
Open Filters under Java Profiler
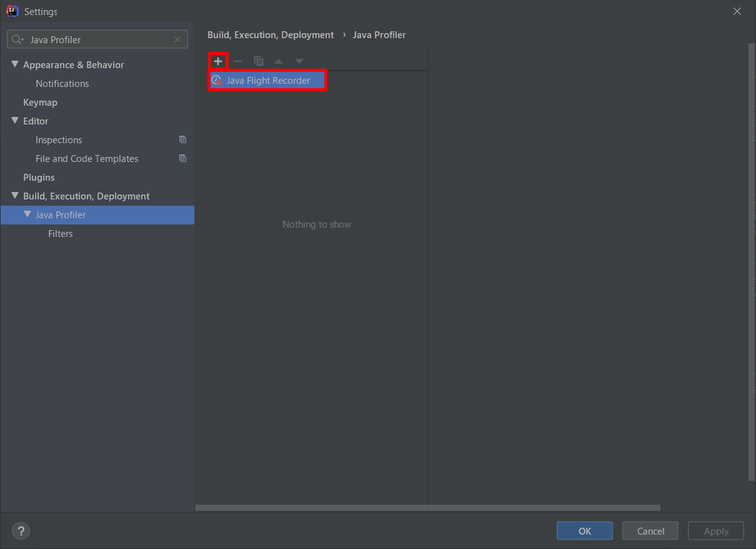click(x=60, y=234)
